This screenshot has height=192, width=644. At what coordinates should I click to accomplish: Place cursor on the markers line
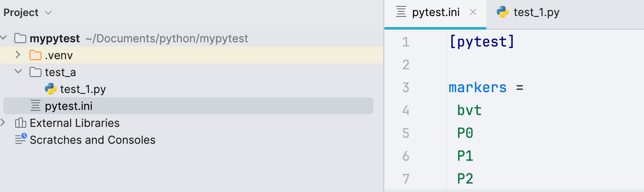click(478, 88)
